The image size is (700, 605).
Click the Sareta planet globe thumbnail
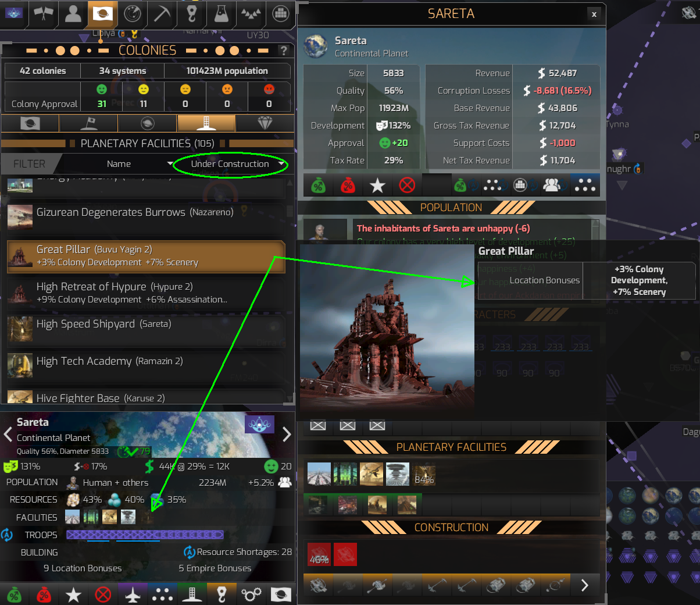click(316, 46)
